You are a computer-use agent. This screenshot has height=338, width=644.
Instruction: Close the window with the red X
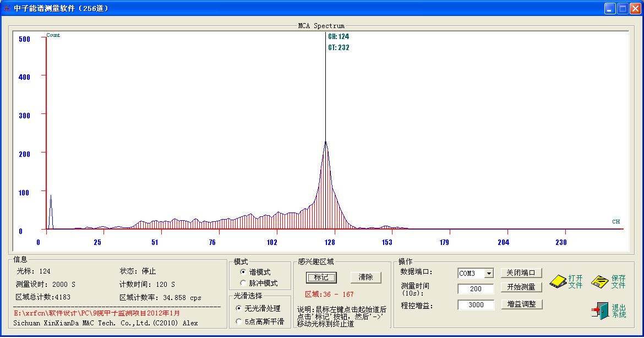pos(635,8)
